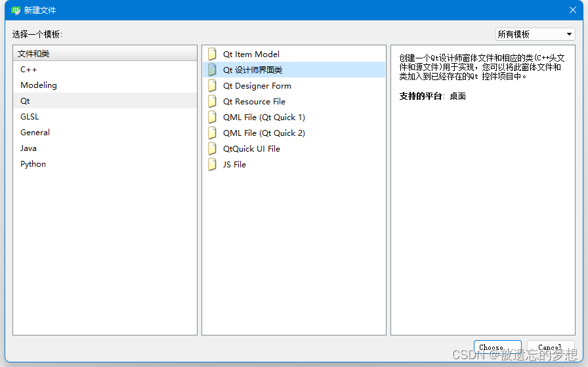Viewport: 588px width, 367px height.
Task: Click the QtQuick UI File icon
Action: (212, 148)
